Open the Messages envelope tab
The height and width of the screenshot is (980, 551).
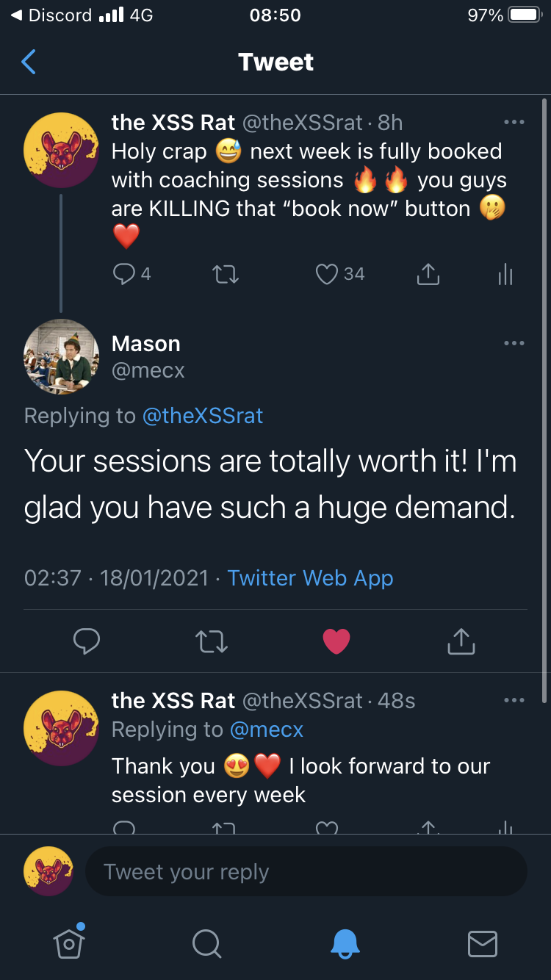(482, 943)
